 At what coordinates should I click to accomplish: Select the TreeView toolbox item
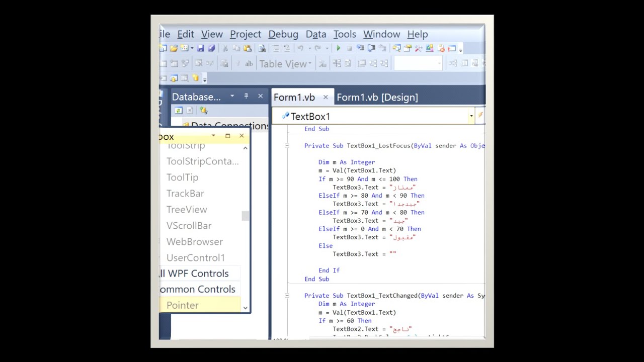pyautogui.click(x=187, y=210)
